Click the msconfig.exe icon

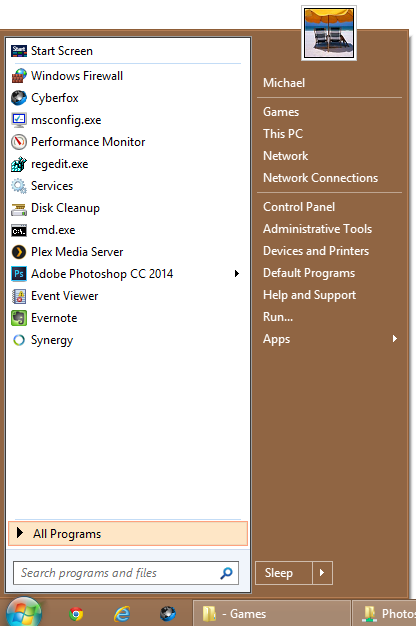(x=19, y=120)
